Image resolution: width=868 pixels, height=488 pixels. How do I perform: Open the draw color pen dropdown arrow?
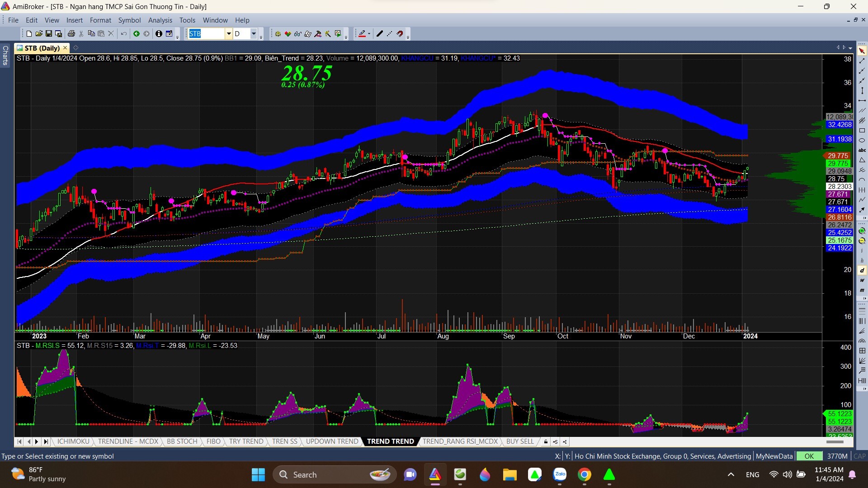[369, 34]
